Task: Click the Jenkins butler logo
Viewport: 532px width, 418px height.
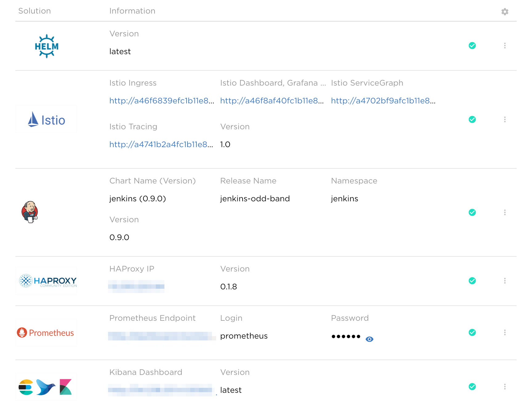Action: (30, 212)
